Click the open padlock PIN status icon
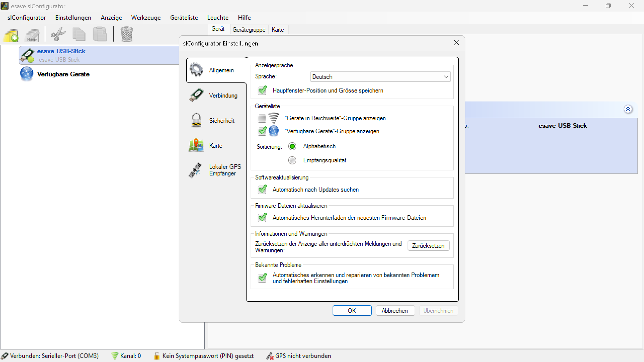 click(x=156, y=356)
